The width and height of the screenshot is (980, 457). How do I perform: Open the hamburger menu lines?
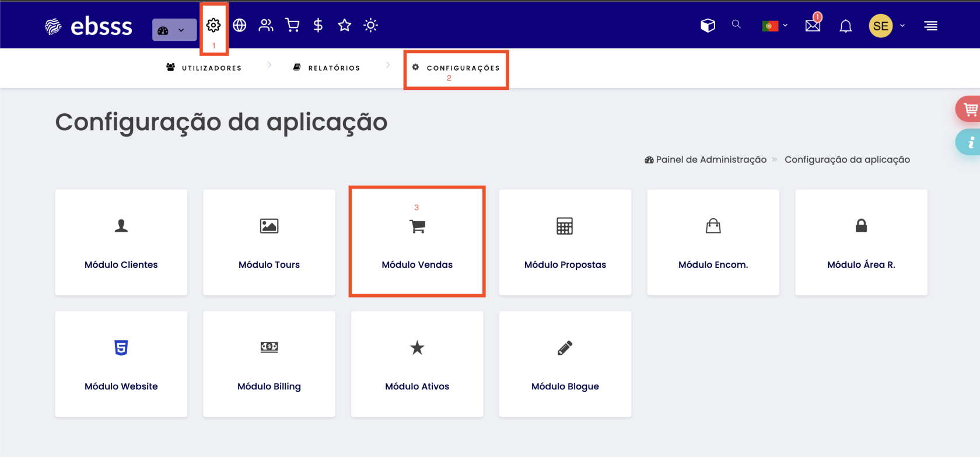point(931,26)
